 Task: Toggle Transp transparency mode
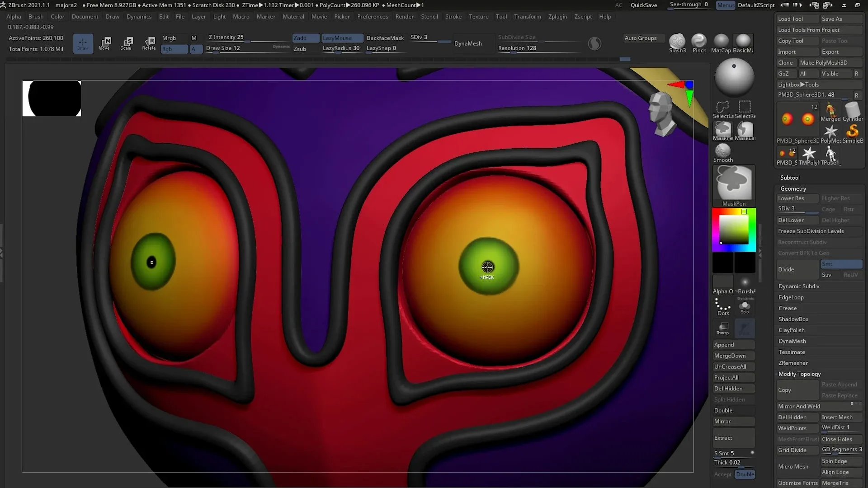point(722,328)
